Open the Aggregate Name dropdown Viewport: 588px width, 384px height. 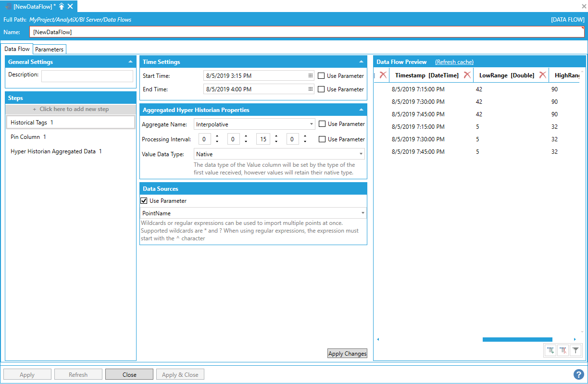point(313,124)
